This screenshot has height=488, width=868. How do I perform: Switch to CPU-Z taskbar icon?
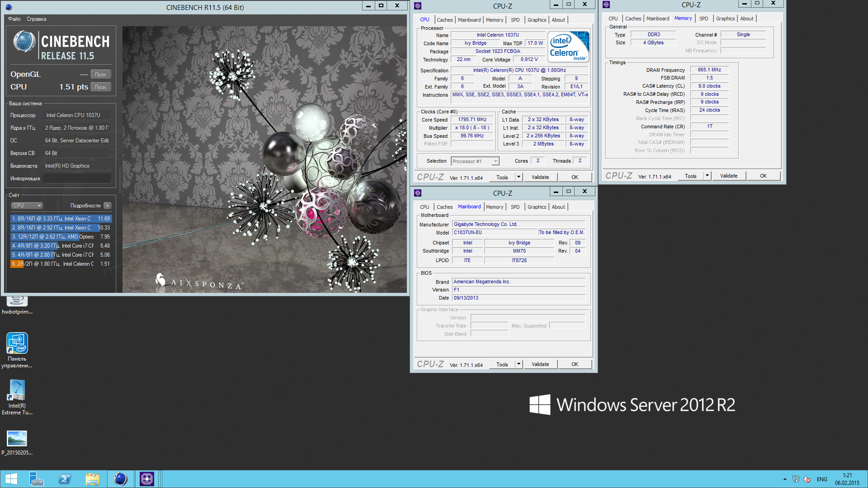click(147, 479)
